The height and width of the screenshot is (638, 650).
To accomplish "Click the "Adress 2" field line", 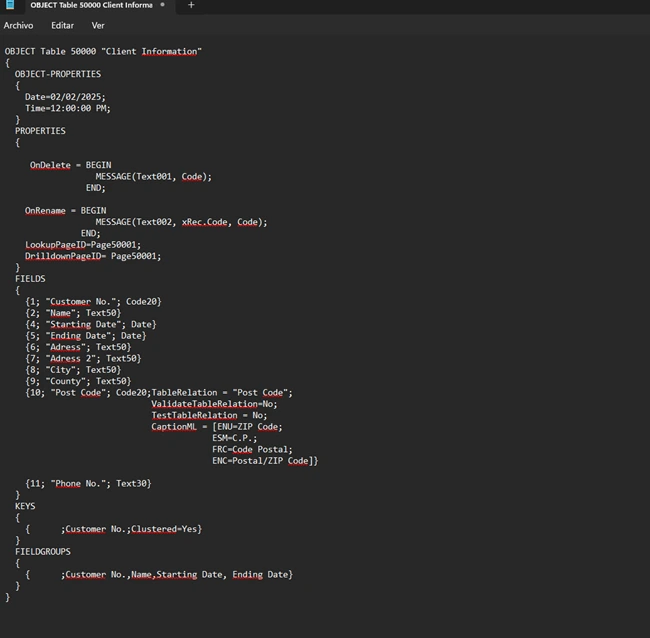I will (x=83, y=358).
